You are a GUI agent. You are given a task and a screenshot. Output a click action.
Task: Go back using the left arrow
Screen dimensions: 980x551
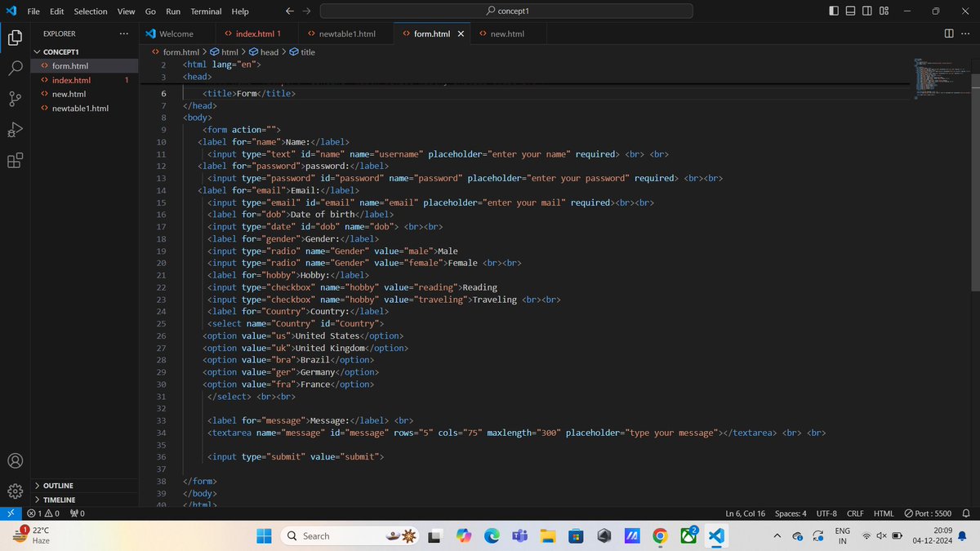coord(290,11)
